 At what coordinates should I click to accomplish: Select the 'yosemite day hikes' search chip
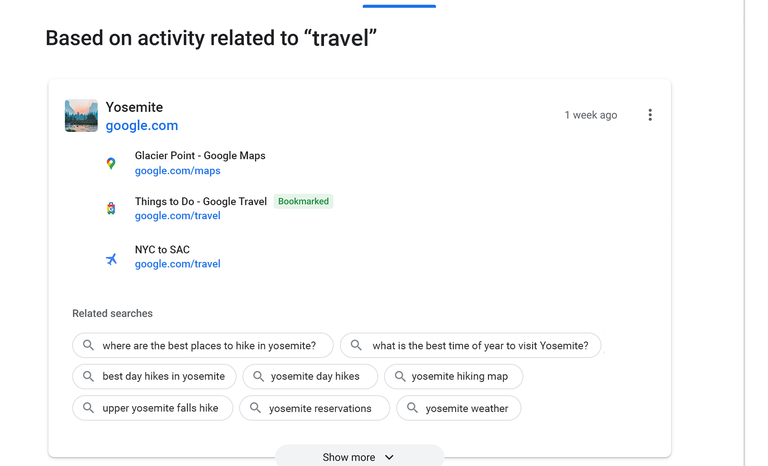[314, 377]
